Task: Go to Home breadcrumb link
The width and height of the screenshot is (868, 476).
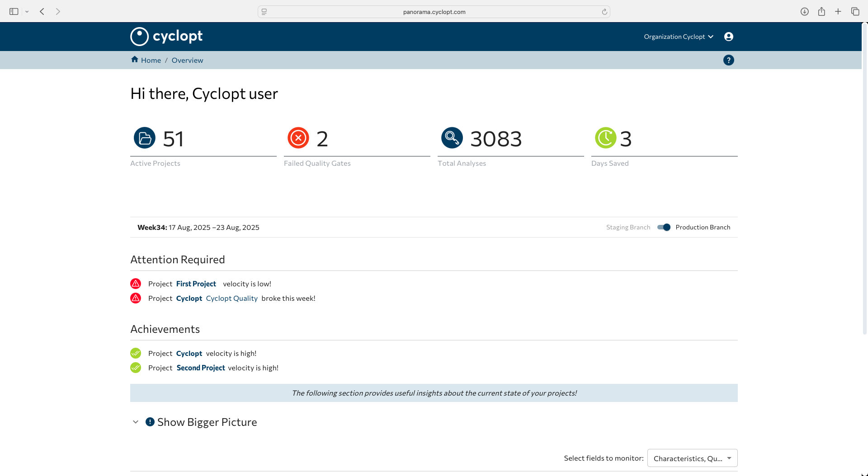Action: (151, 60)
